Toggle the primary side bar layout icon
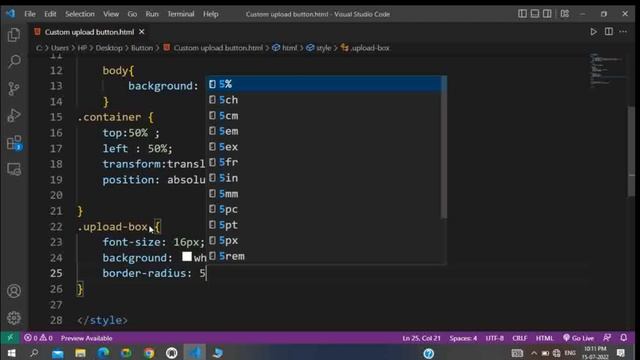The image size is (640, 360). [x=522, y=14]
